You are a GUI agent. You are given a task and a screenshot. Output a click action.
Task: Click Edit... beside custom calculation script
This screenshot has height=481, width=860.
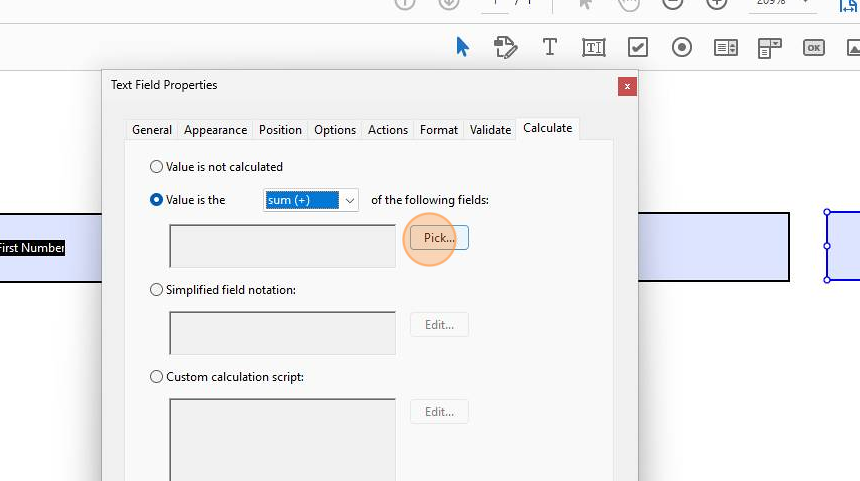click(x=439, y=412)
